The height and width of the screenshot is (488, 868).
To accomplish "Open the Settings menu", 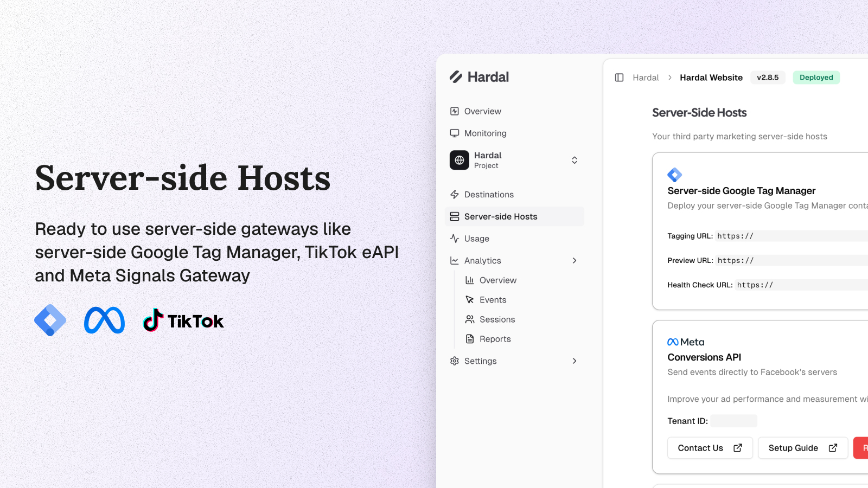I will tap(515, 361).
